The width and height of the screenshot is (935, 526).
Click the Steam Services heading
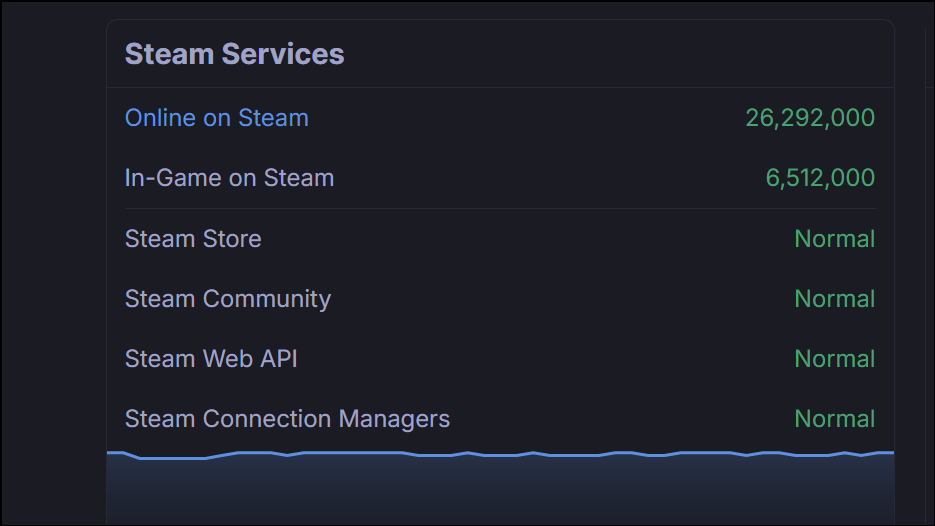[x=234, y=54]
